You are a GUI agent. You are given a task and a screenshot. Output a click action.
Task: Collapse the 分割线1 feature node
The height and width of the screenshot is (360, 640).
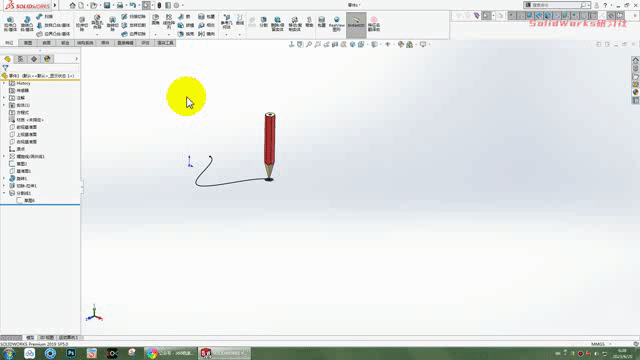[4, 193]
